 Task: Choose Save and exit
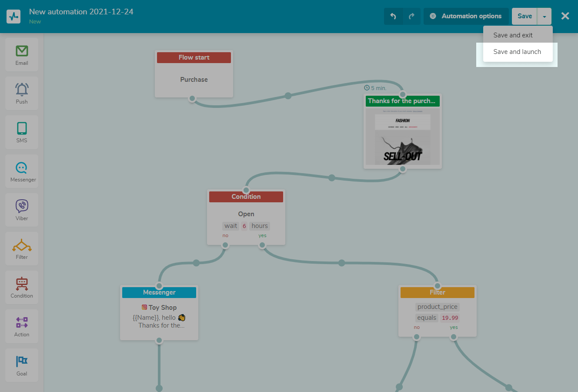coord(518,35)
